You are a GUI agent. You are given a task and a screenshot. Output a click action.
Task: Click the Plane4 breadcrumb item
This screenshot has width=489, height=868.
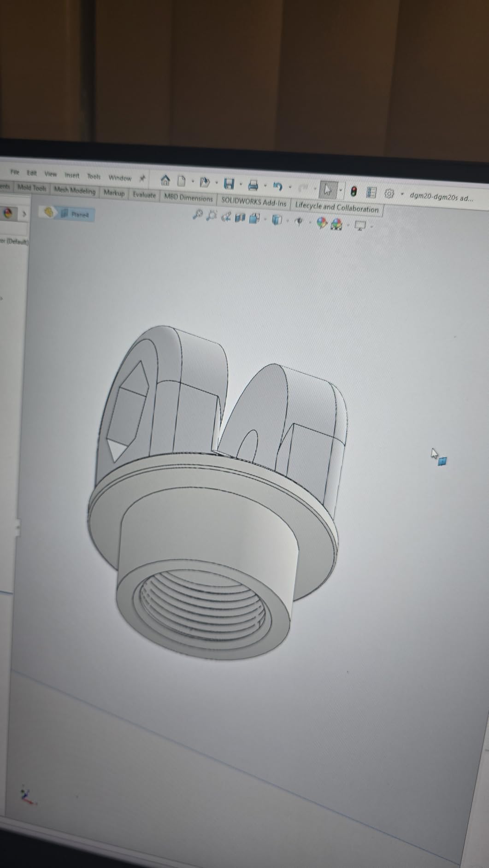76,214
